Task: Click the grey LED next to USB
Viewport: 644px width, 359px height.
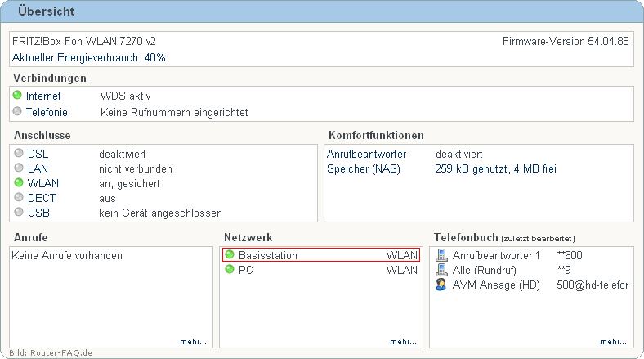Action: [19, 212]
